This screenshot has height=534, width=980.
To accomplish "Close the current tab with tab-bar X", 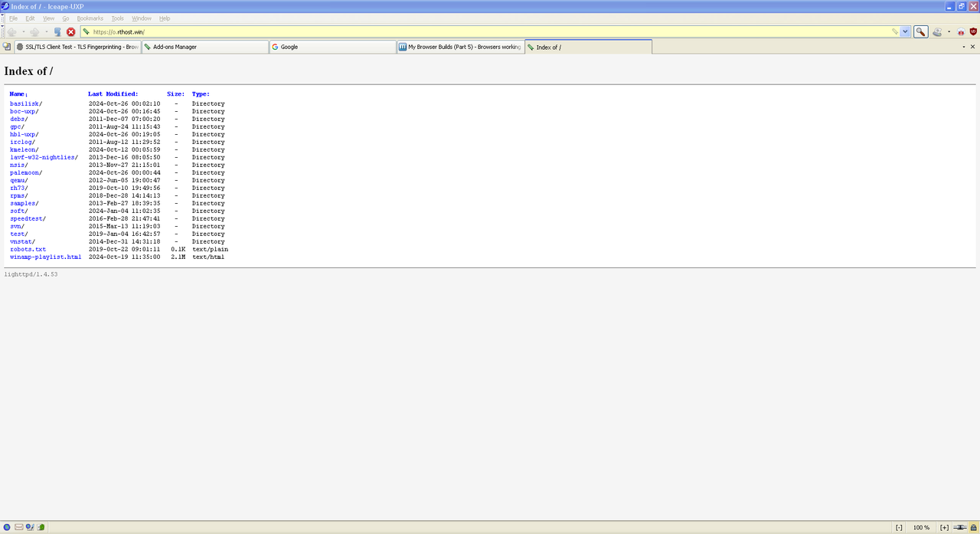I will coord(974,47).
